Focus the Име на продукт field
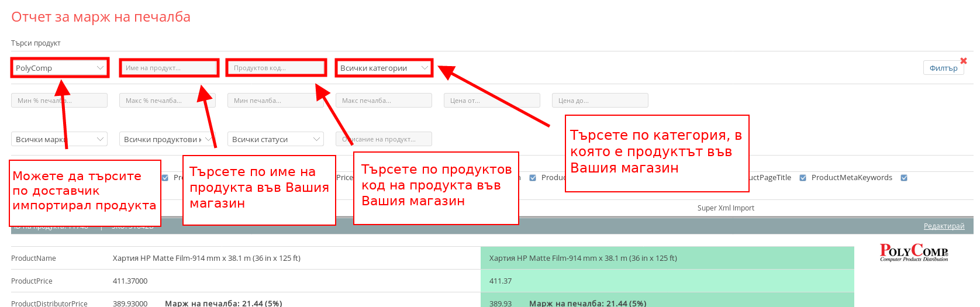This screenshot has height=307, width=980. tap(169, 68)
